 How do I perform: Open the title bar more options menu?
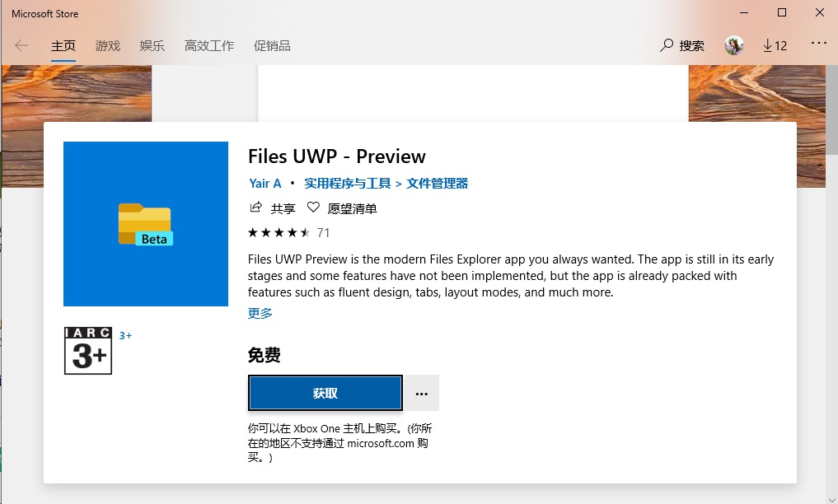818,45
